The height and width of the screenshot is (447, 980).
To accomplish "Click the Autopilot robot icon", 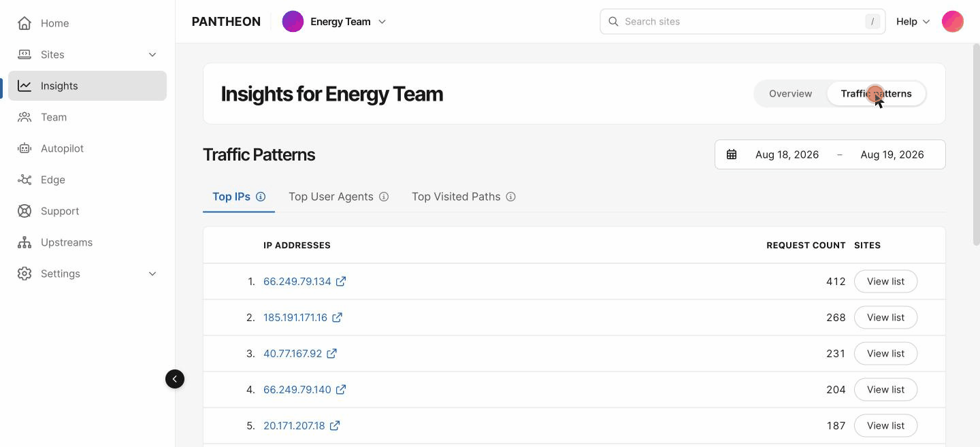I will (24, 148).
